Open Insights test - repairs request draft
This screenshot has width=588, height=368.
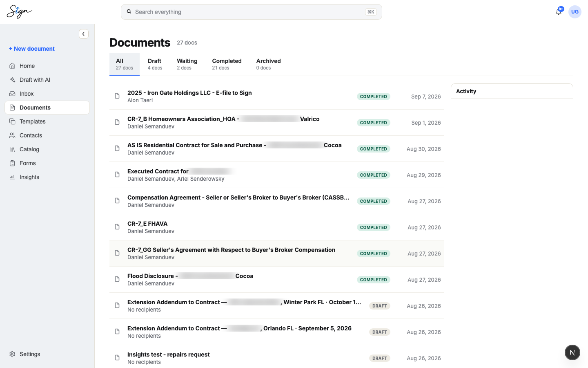pos(168,355)
